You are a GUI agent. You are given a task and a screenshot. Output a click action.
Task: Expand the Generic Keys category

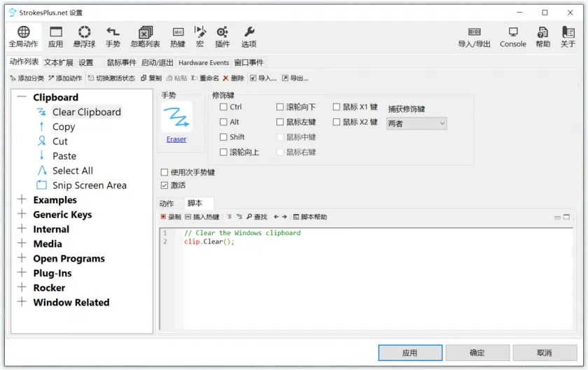pyautogui.click(x=22, y=214)
